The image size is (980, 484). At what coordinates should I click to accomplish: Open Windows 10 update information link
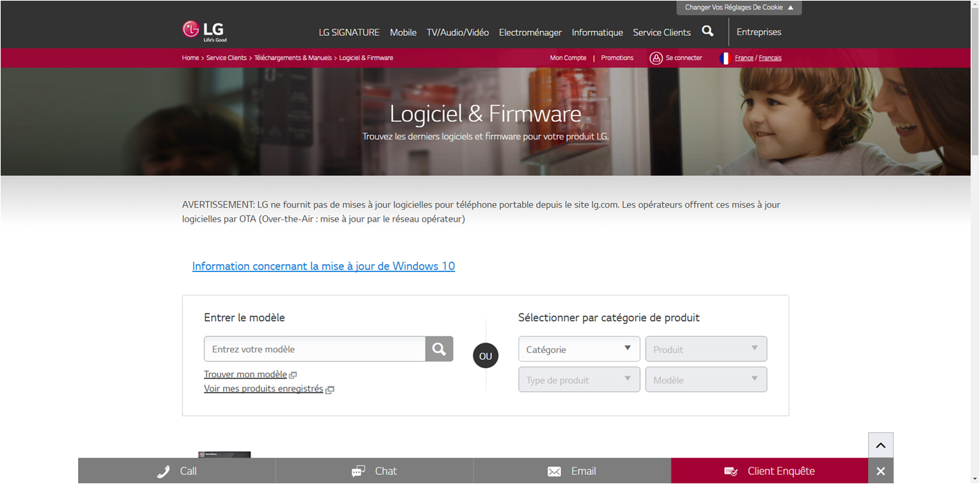pyautogui.click(x=323, y=266)
